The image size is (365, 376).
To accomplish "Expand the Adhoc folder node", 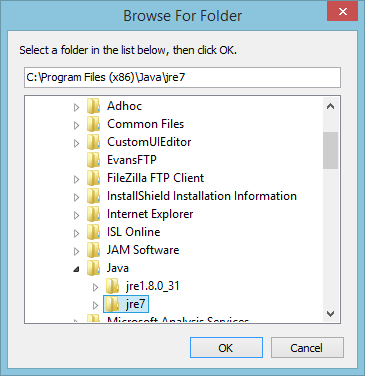I will (76, 107).
